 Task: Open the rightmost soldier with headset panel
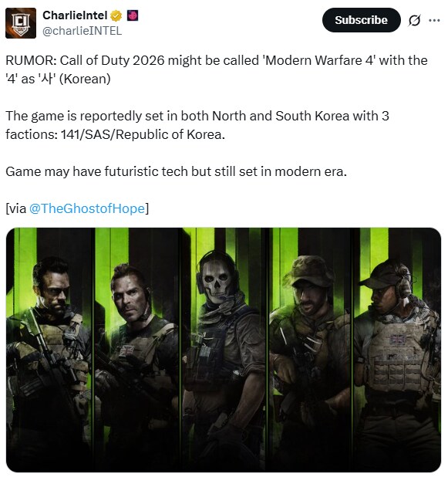point(398,350)
